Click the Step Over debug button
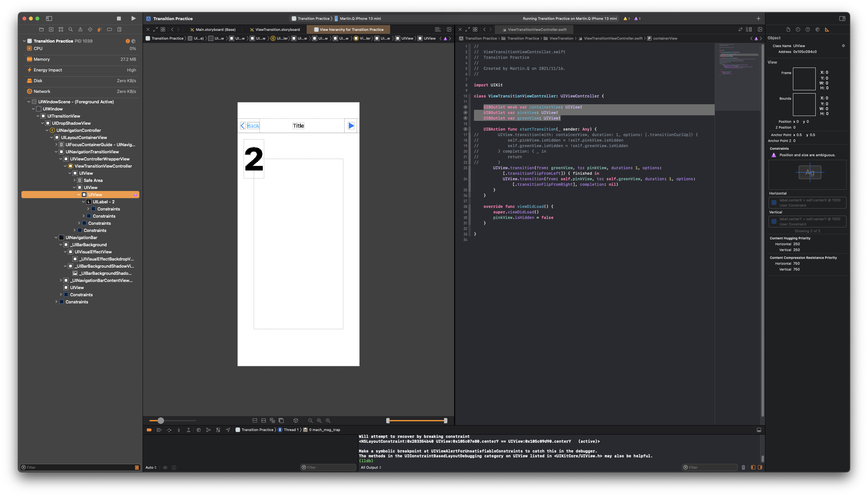Image resolution: width=868 pixels, height=496 pixels. click(x=169, y=430)
